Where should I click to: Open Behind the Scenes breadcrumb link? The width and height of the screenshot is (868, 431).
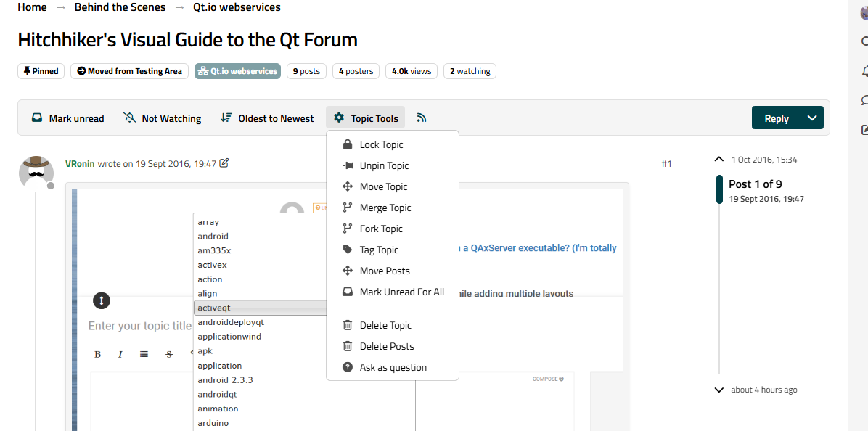coord(120,7)
